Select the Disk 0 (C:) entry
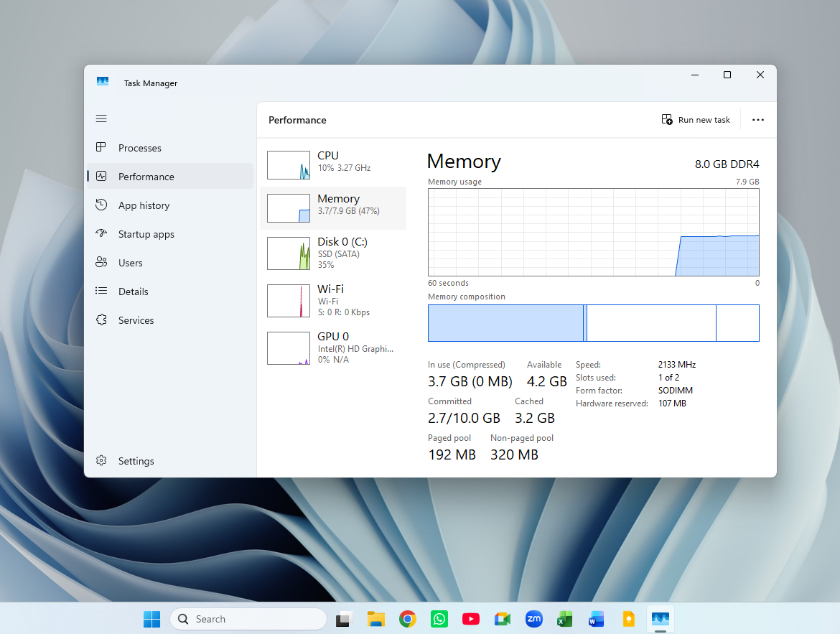840x634 pixels. click(332, 253)
